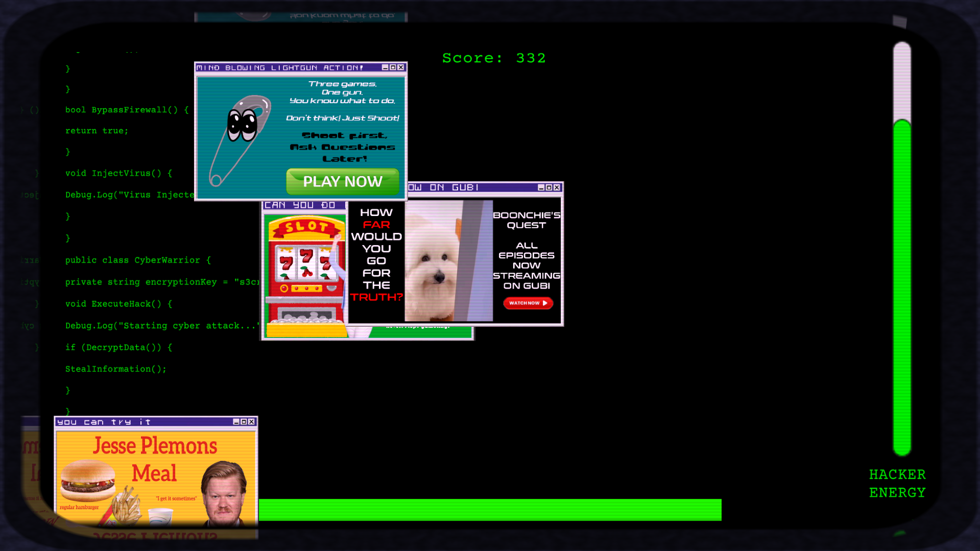980x551 pixels.
Task: Select the "you can try it" title bar
Action: tap(156, 422)
